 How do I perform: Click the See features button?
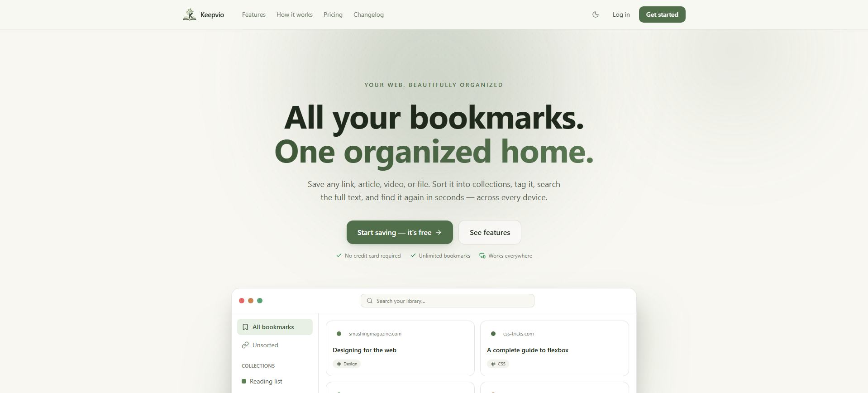pos(490,232)
